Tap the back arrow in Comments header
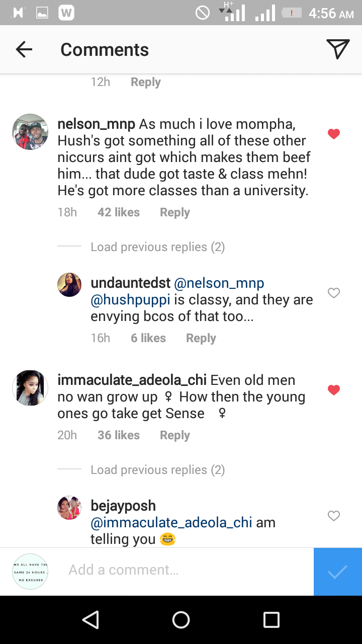 pos(24,49)
